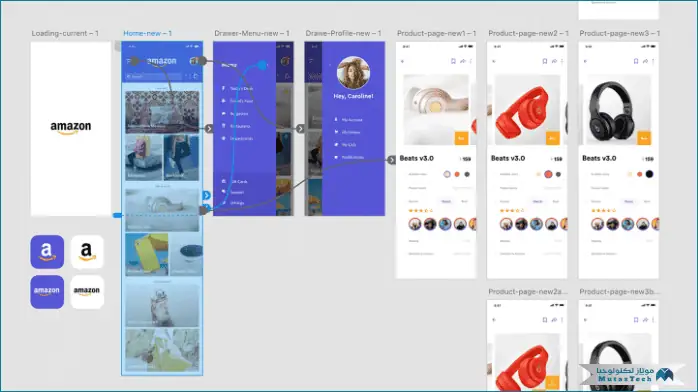Screen dimensions: 698x392
Task: Click the bookmark icon on Product-page-new2a
Action: click(544, 320)
